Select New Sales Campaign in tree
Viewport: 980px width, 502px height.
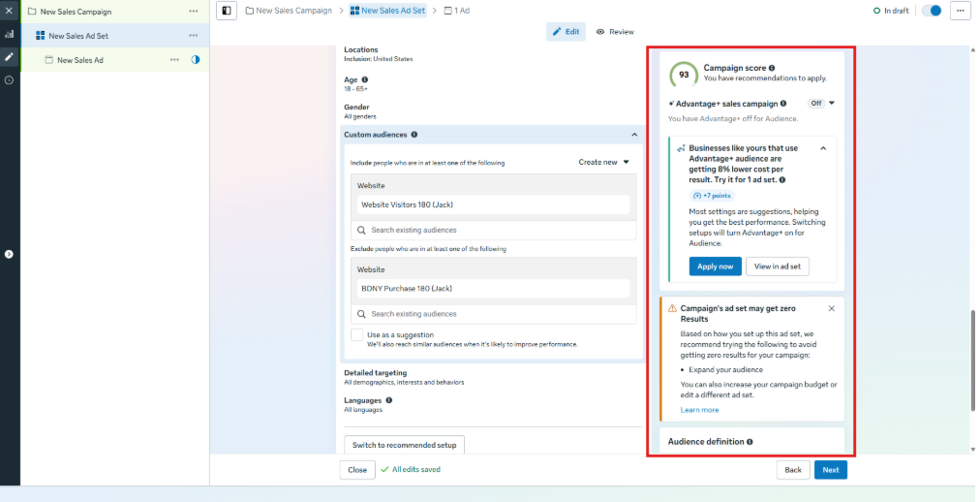tap(76, 12)
